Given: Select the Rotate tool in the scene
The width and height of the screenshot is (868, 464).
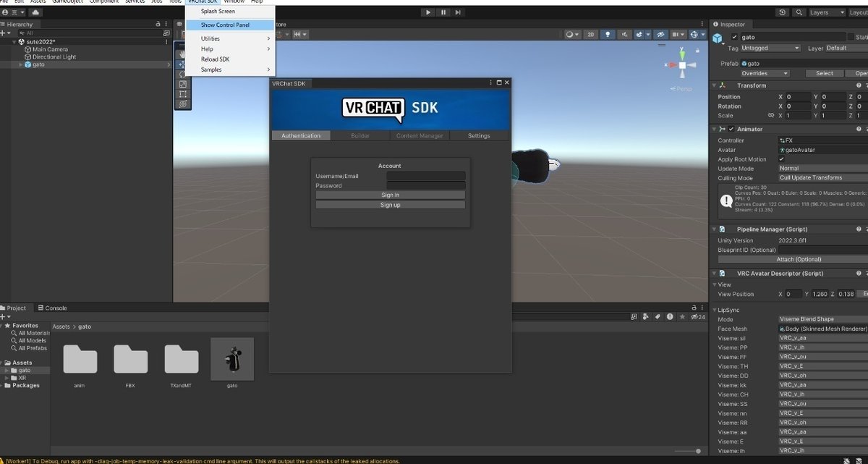Looking at the screenshot, I should click(183, 74).
